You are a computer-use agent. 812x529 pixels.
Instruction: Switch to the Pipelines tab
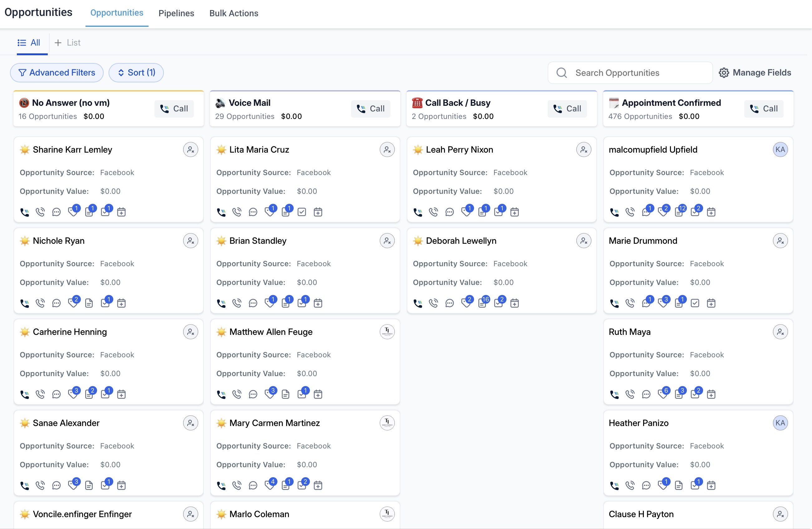coord(176,13)
